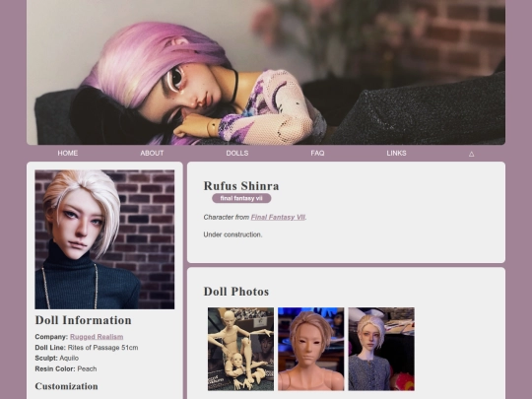Click the 'Aquilo' sculpt value

69,358
